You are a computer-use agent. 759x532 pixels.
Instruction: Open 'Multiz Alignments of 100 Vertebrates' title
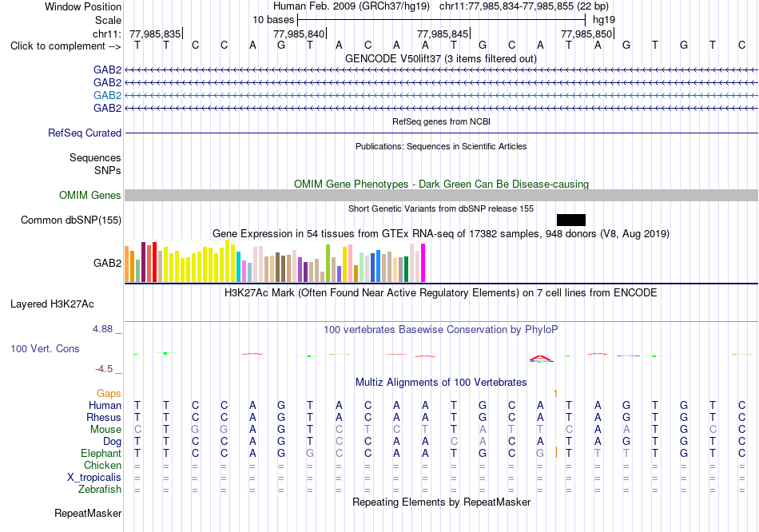pos(441,383)
